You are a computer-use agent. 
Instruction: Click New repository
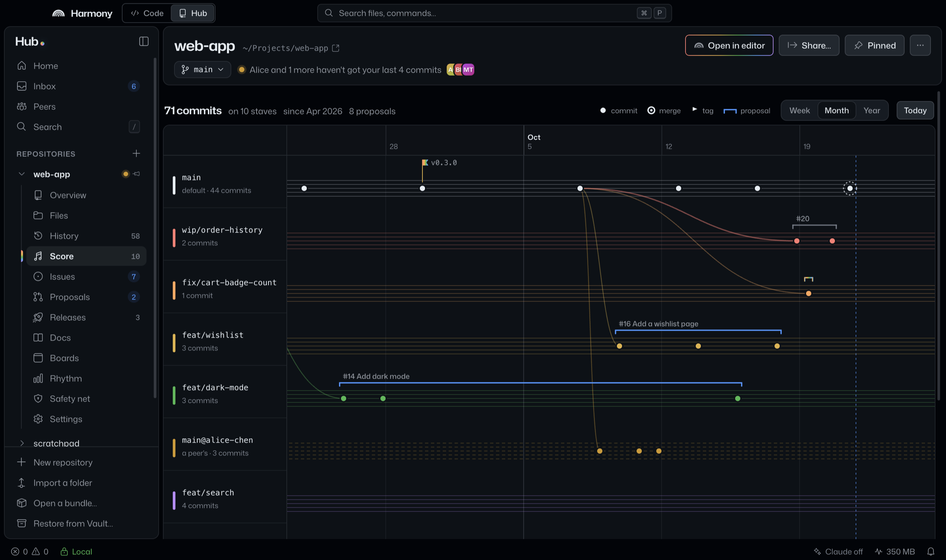coord(79,462)
